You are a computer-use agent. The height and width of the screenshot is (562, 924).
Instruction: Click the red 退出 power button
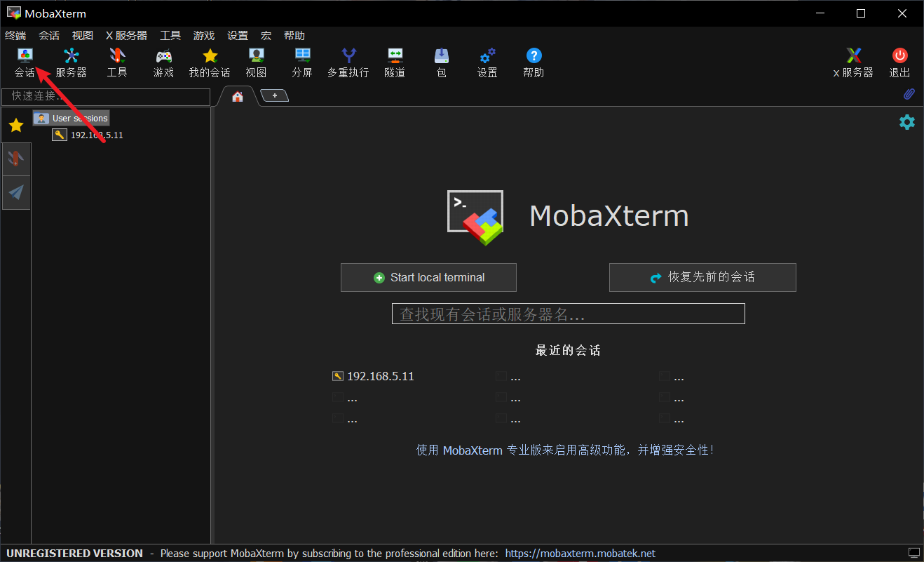click(899, 62)
